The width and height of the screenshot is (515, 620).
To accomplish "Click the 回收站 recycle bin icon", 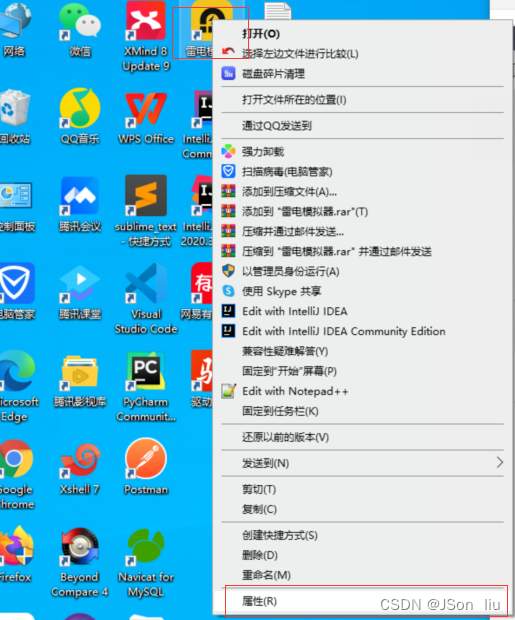I will 15,108.
